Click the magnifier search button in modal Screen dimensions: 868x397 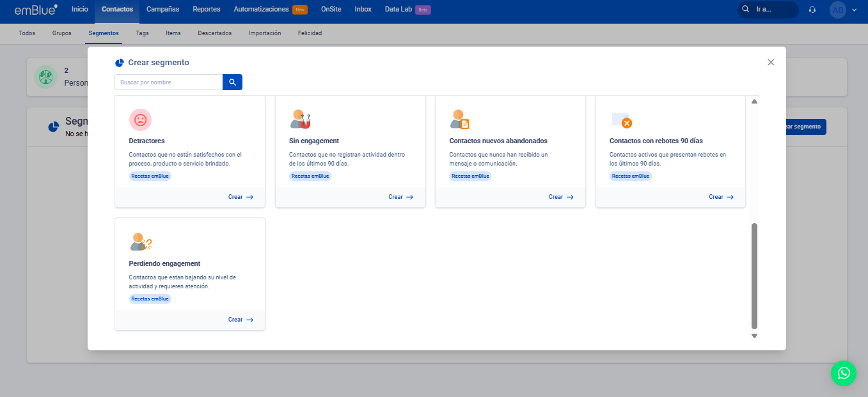232,82
